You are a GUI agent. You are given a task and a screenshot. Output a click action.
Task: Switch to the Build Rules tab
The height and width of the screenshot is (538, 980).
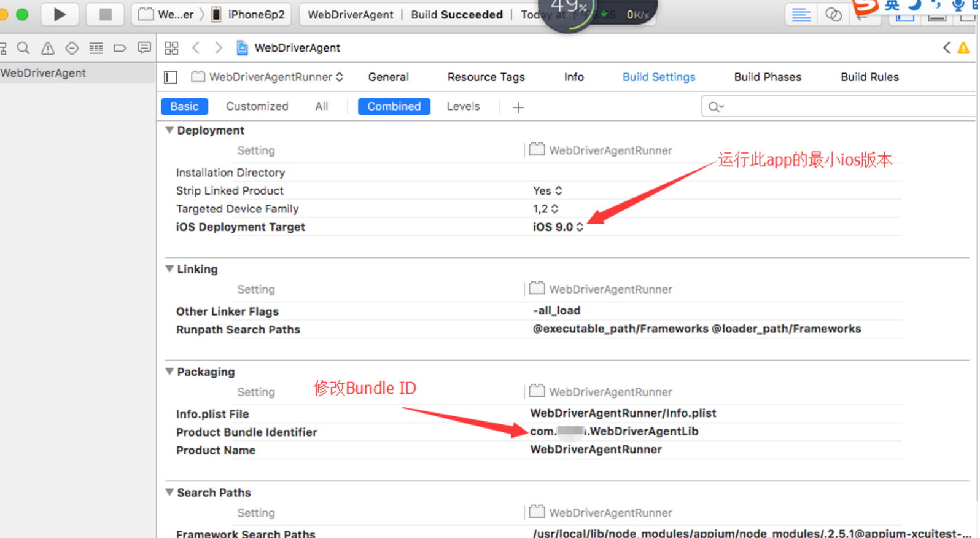point(869,77)
